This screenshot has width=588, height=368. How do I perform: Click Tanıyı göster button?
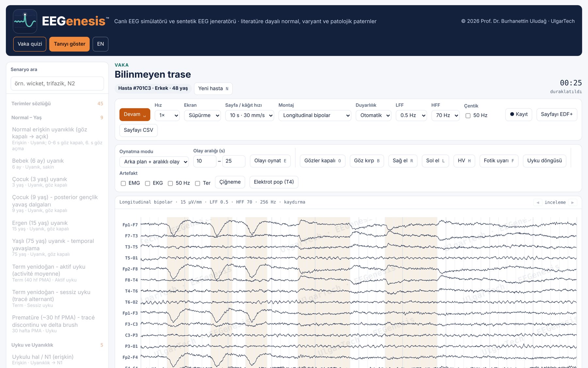(70, 44)
